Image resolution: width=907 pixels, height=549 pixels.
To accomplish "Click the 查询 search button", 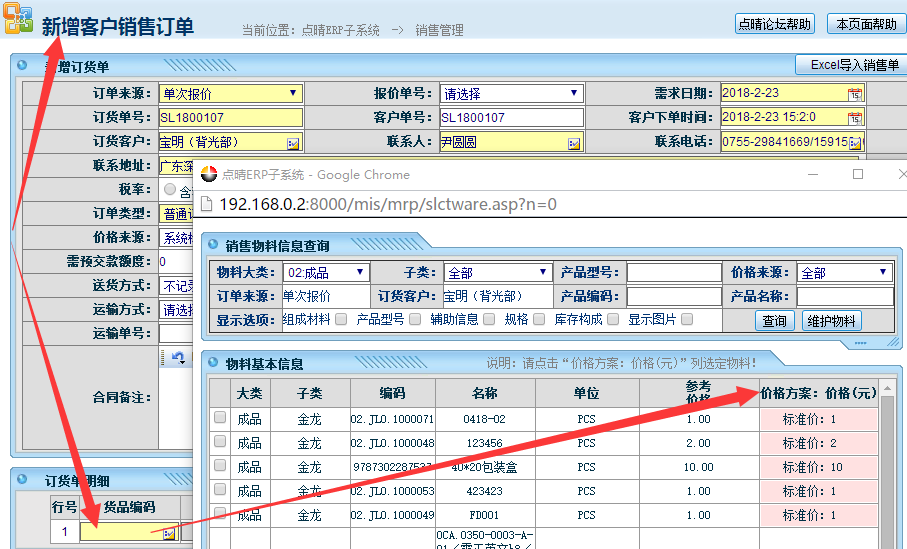I will (774, 321).
